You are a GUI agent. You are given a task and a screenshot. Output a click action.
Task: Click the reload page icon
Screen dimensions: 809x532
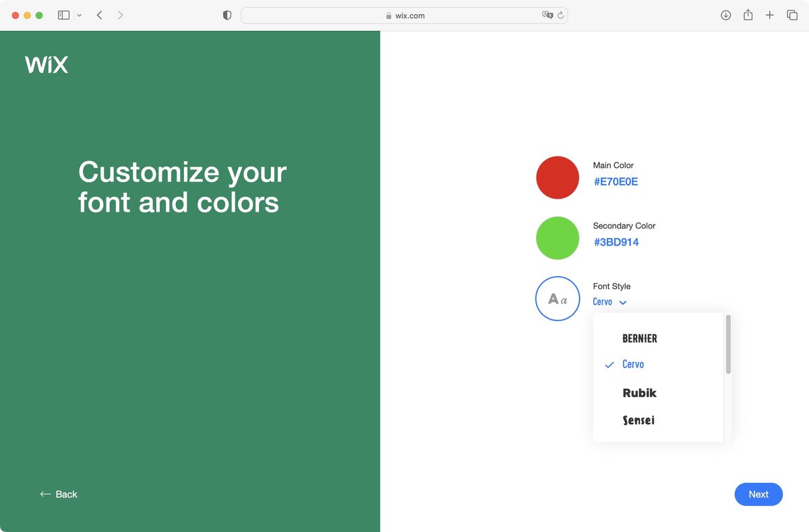(560, 15)
